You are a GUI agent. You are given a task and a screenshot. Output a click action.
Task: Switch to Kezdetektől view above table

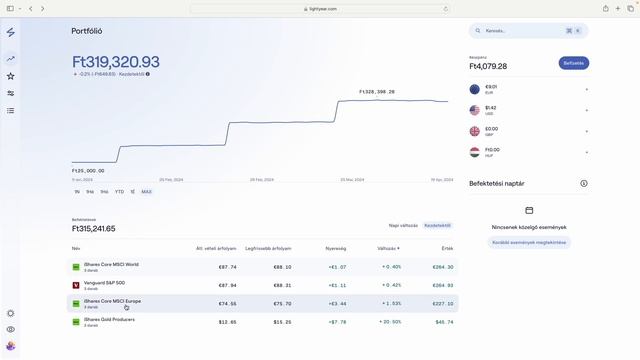437,226
